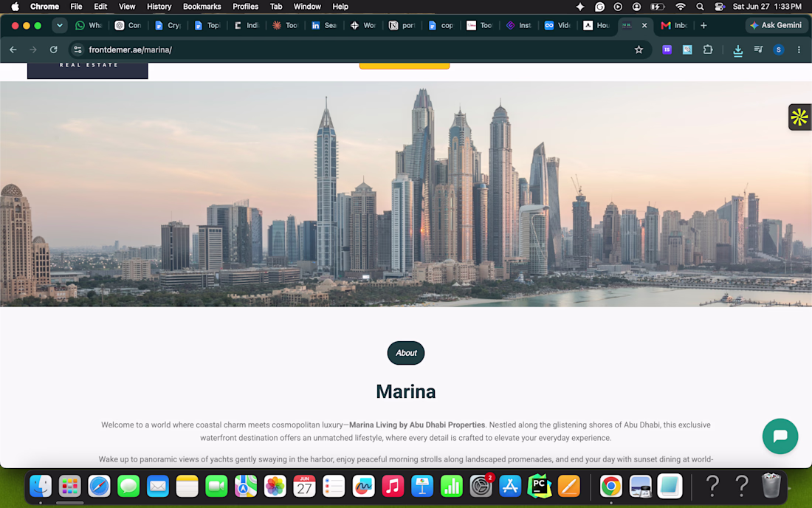Open Control Center in menu bar
Viewport: 812px width, 508px height.
(719, 7)
